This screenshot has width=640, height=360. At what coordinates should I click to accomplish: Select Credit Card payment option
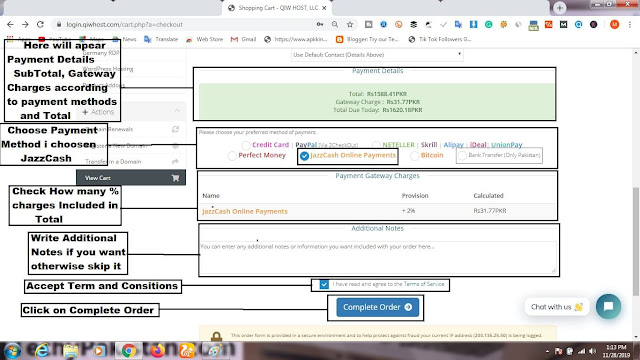click(246, 145)
